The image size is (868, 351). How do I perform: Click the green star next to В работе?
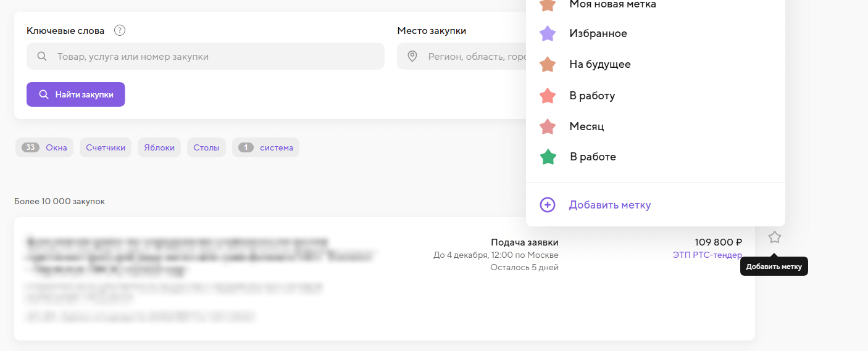point(548,157)
